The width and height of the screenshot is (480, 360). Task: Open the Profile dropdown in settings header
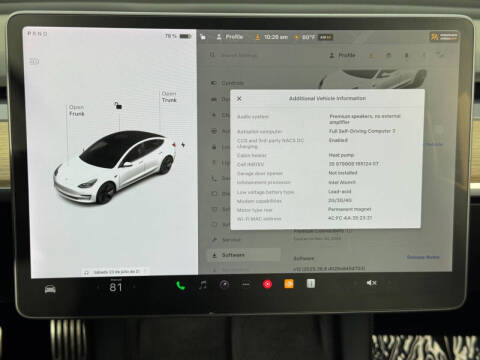342,55
